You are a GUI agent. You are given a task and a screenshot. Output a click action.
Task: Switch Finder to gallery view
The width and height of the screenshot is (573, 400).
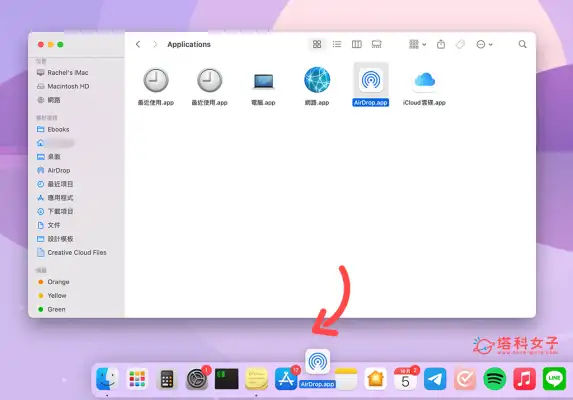click(x=376, y=44)
